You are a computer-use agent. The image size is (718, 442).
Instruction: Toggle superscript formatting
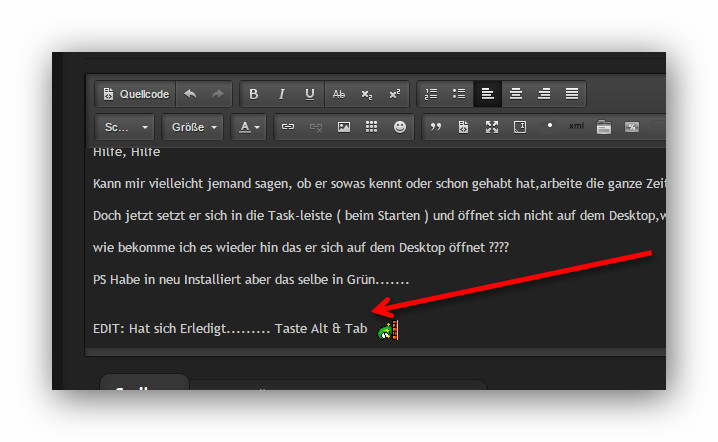(x=395, y=94)
